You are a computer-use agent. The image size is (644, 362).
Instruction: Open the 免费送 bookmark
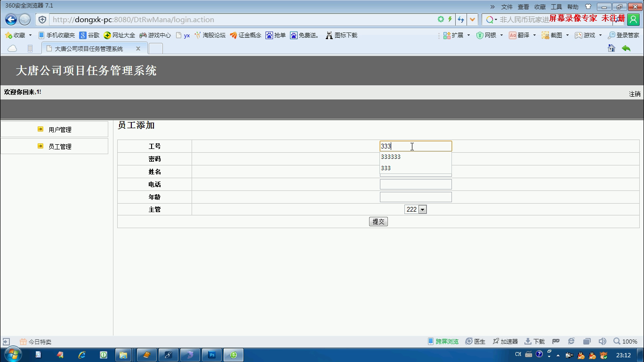click(305, 35)
